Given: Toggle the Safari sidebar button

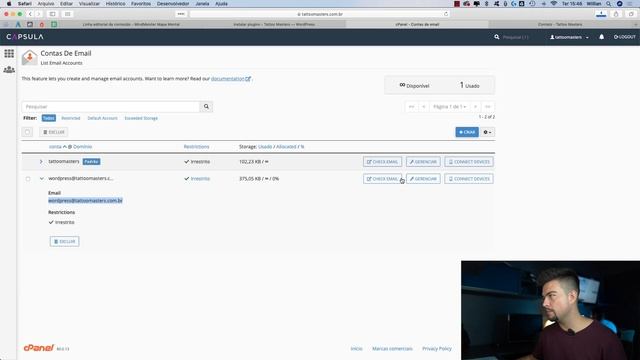Looking at the screenshot, I should pos(53,14).
